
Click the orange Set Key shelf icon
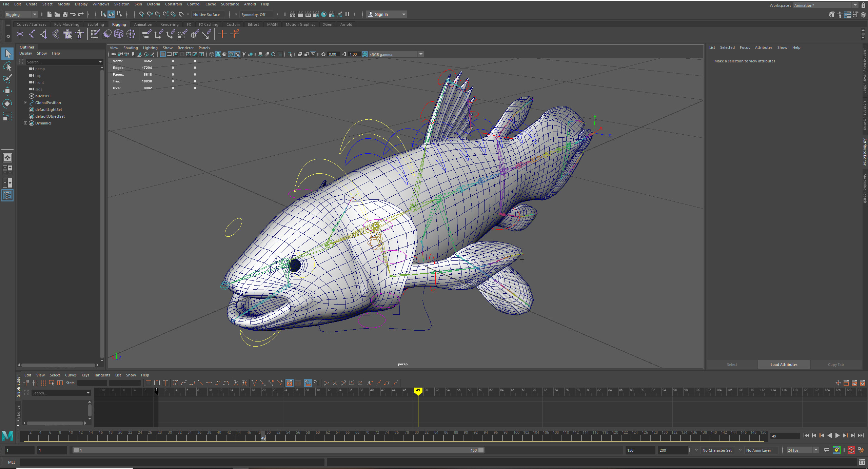pyautogui.click(x=222, y=34)
